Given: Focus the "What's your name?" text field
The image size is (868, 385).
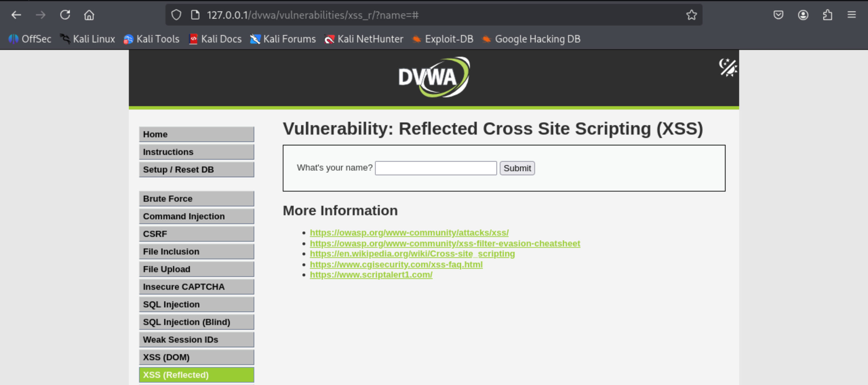Looking at the screenshot, I should click(x=436, y=168).
